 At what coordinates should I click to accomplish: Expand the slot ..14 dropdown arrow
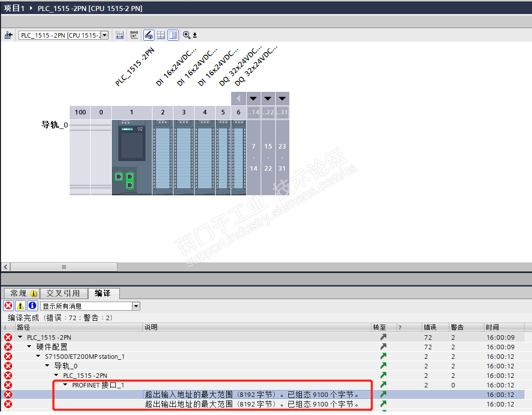click(x=253, y=98)
